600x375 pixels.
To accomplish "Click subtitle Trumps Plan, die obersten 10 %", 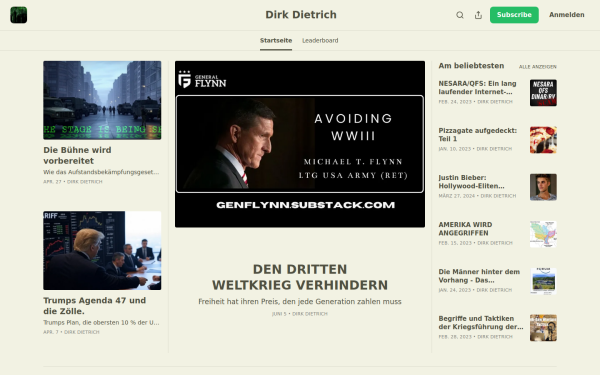I will [101, 323].
